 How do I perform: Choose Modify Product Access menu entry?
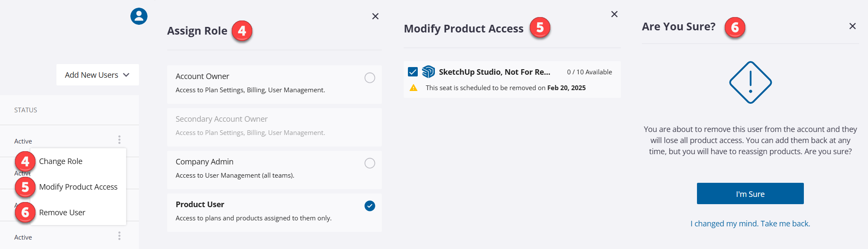tap(78, 187)
